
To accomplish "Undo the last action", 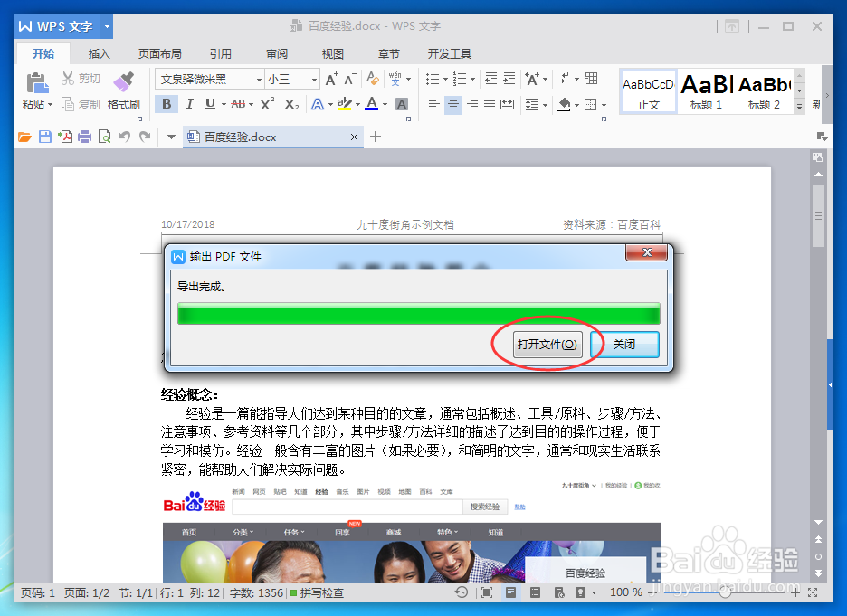I will (x=125, y=137).
